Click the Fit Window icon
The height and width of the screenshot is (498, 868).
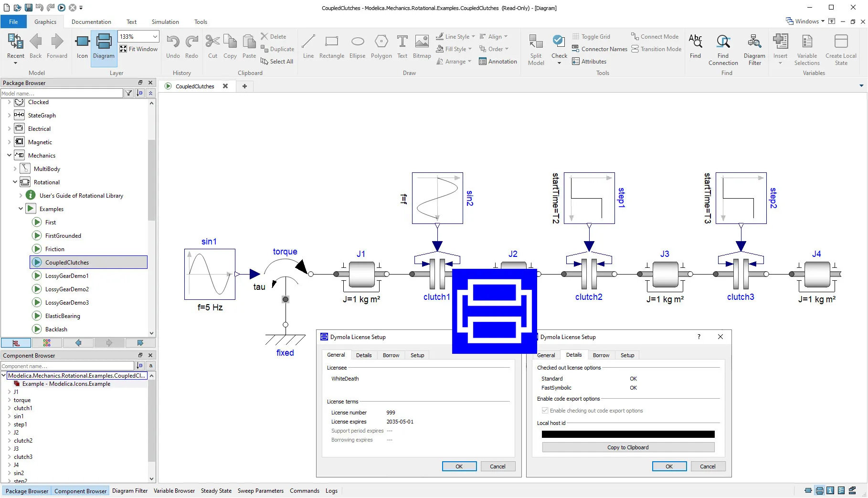point(123,49)
